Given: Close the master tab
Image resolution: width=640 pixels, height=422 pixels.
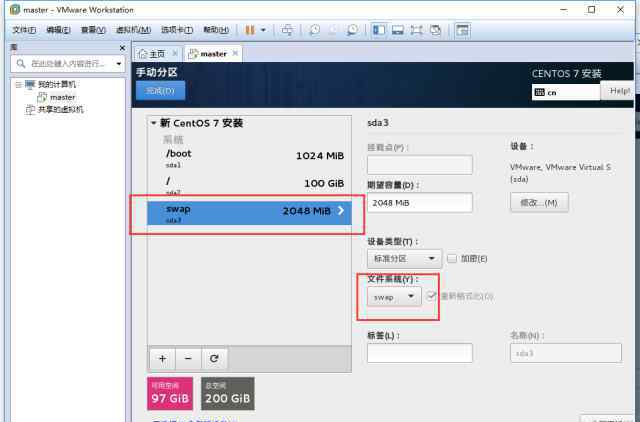Looking at the screenshot, I should 235,53.
